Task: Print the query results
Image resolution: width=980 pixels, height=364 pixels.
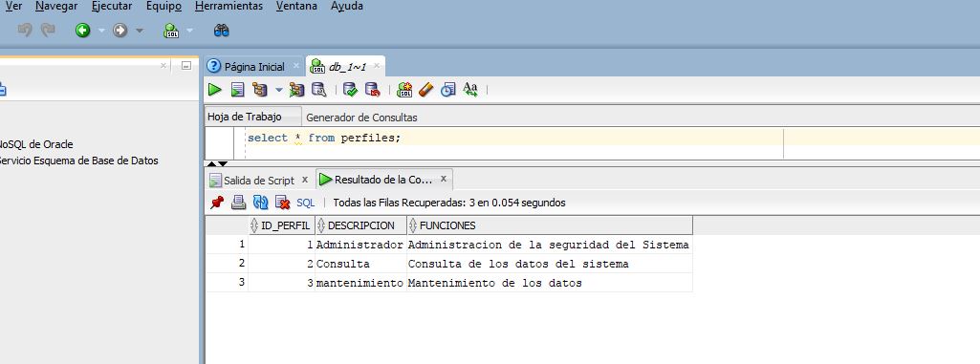Action: click(239, 203)
